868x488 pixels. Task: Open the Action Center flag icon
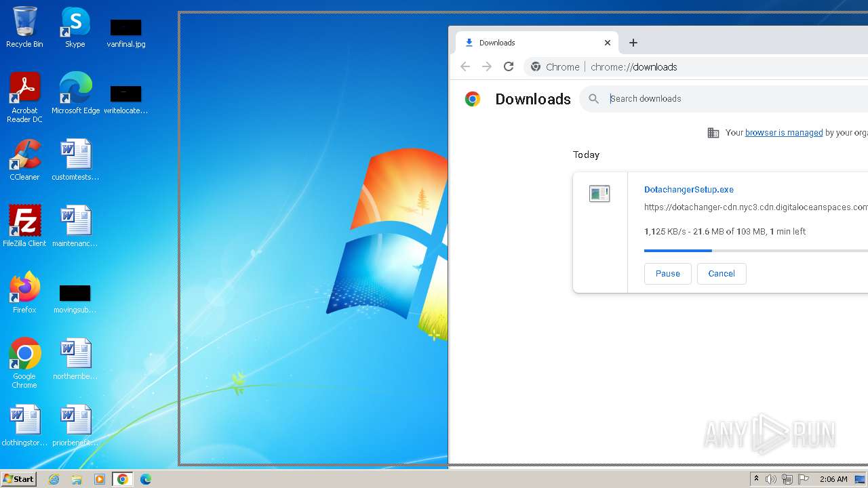[x=804, y=479]
